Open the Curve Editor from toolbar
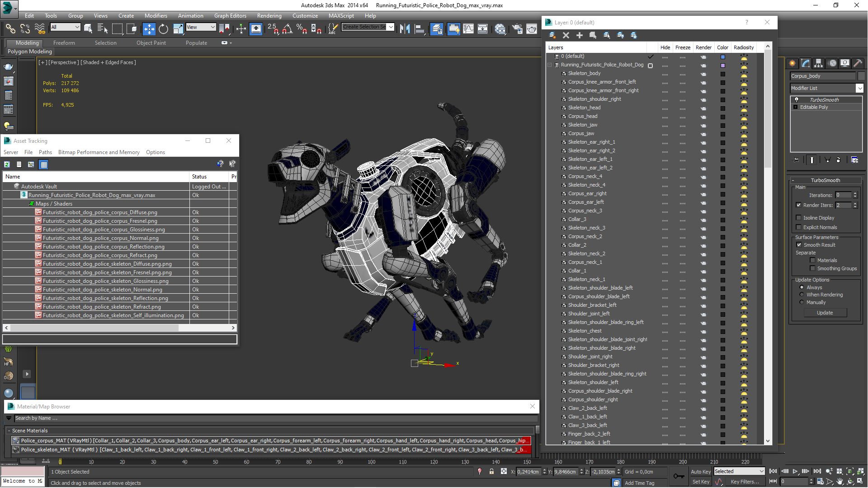The image size is (868, 488). (468, 29)
